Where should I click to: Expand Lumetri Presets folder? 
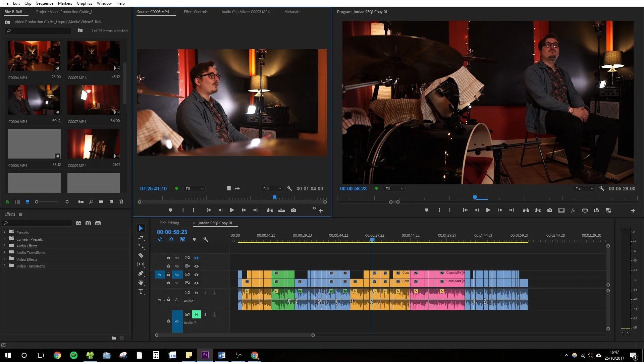[x=4, y=239]
